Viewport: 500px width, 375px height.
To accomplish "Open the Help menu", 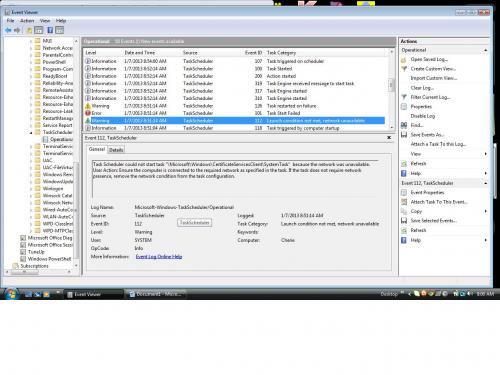I will coord(61,21).
